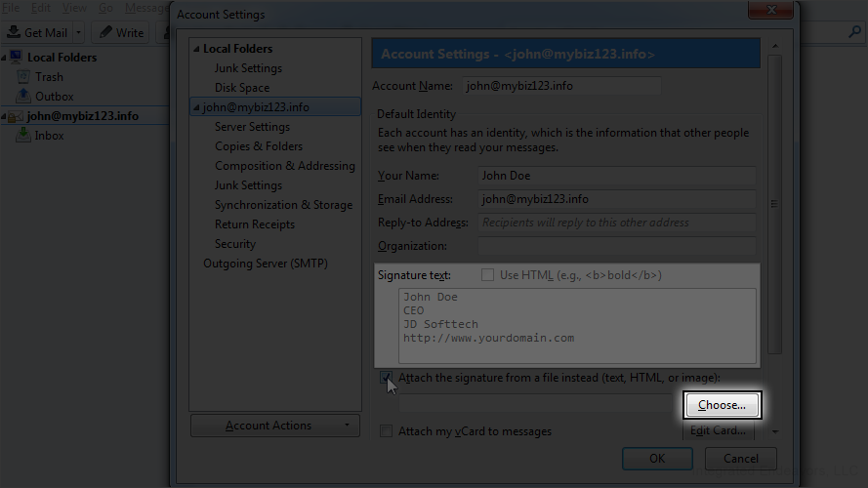868x488 pixels.
Task: Open the Account Actions dropdown
Action: coord(275,426)
